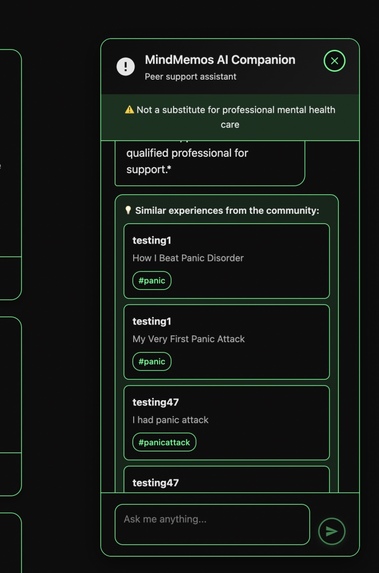
Task: Click username testing1 on How I Beat Panic Disorder
Action: point(152,240)
